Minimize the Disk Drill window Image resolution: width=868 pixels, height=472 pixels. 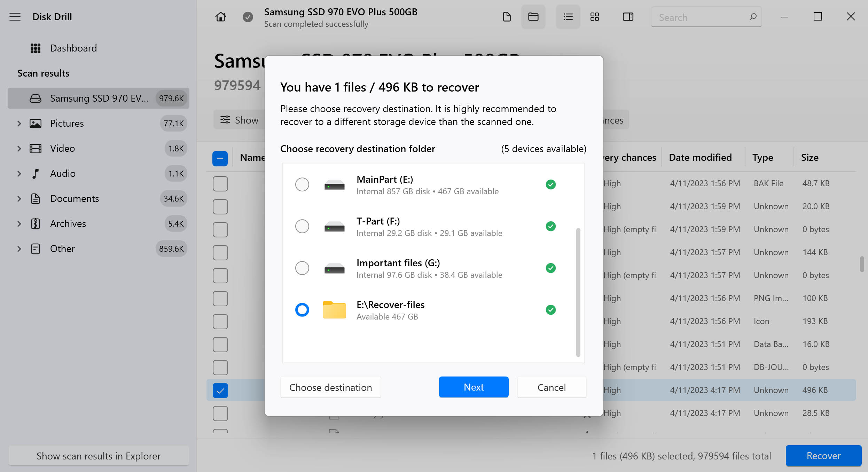point(784,17)
